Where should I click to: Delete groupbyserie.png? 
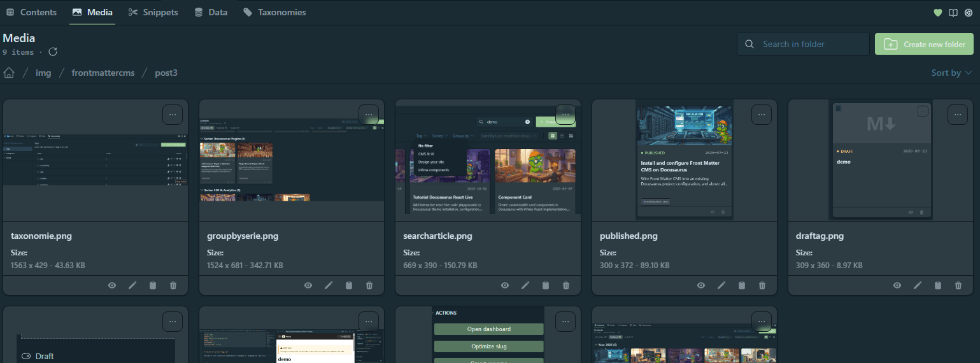369,285
